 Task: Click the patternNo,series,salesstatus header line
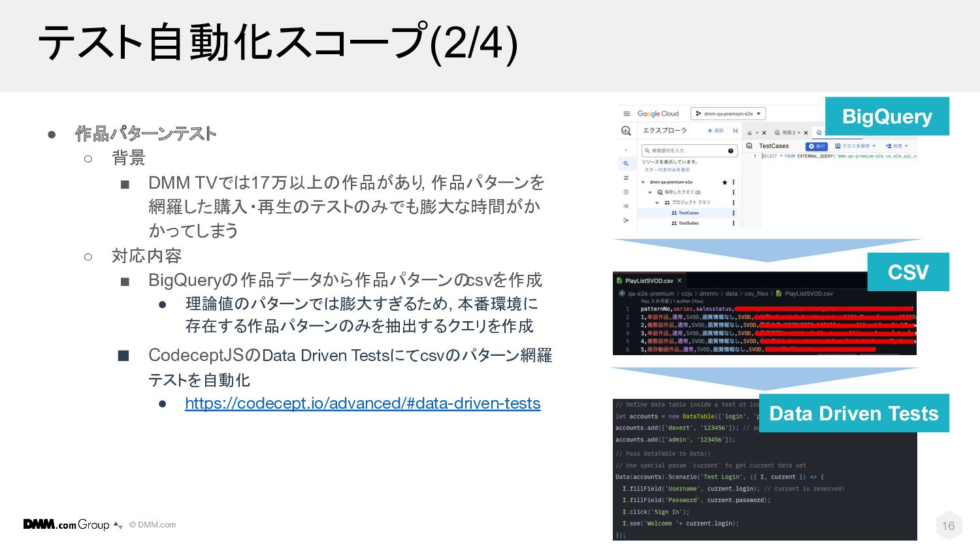tap(687, 309)
